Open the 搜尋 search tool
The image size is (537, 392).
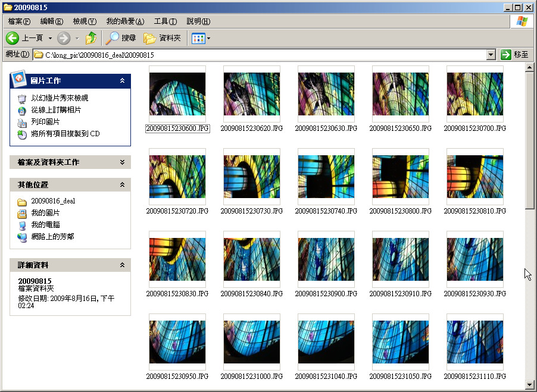click(120, 38)
